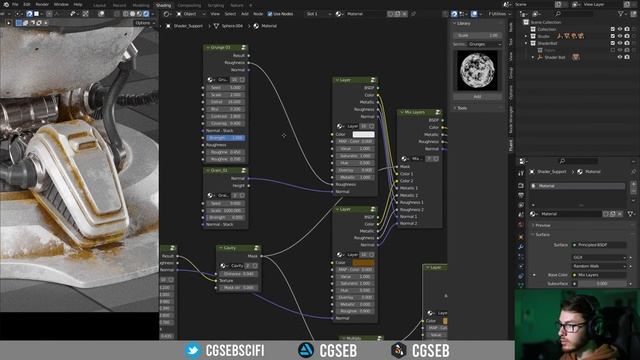This screenshot has height=360, width=640.
Task: Toggle exclude checkbox for Studio collection
Action: pos(613,36)
